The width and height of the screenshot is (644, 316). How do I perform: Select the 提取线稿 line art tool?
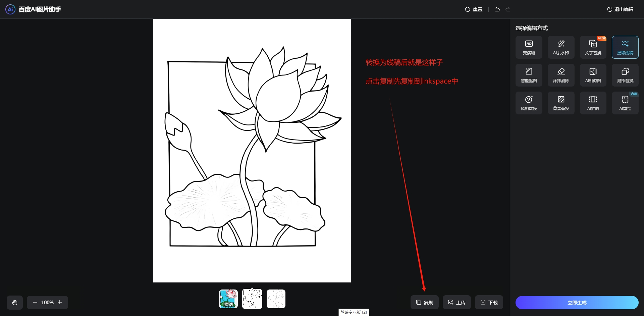[625, 47]
